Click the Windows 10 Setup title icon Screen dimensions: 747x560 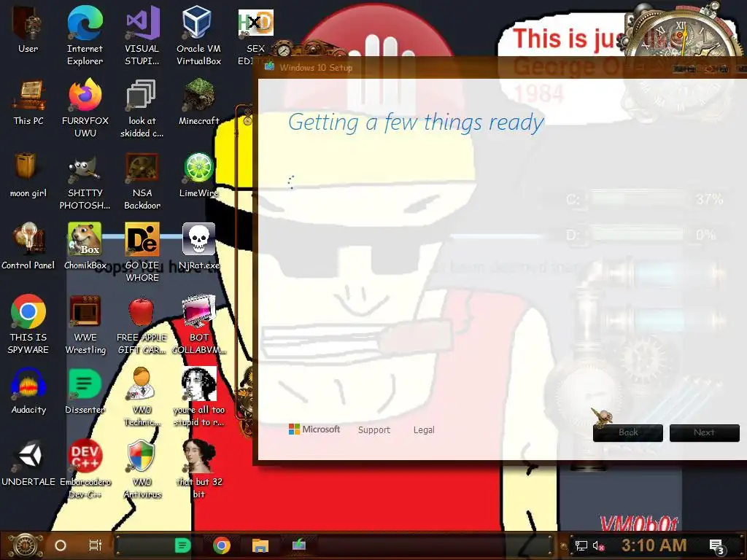pos(270,66)
